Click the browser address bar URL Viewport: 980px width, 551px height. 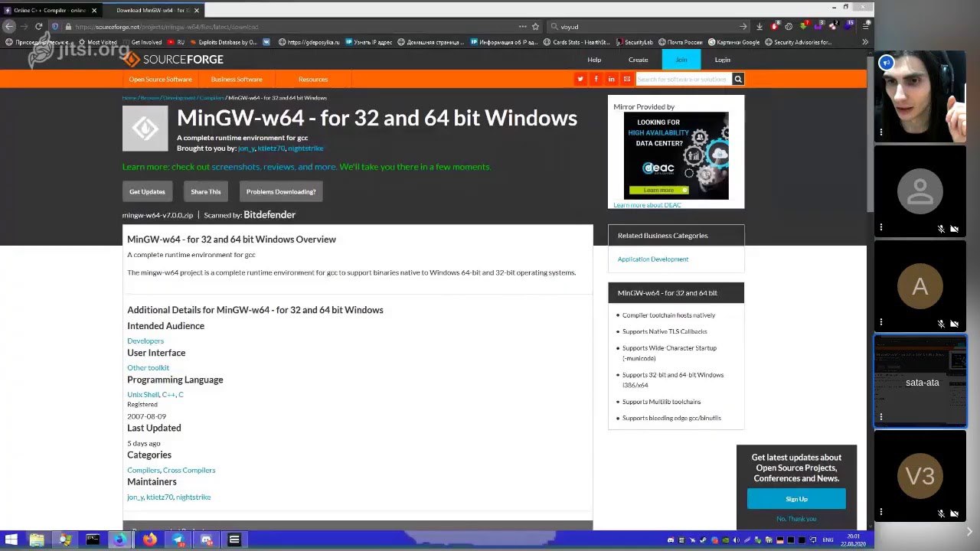pyautogui.click(x=166, y=27)
